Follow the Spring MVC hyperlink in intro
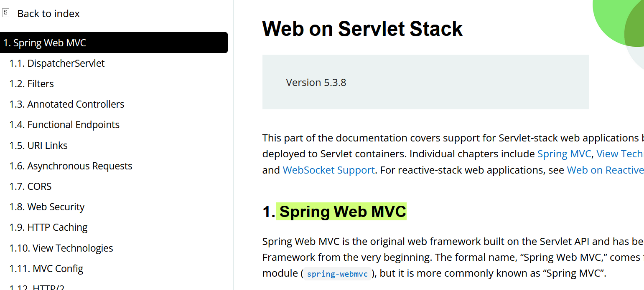This screenshot has height=290, width=644. [x=564, y=154]
